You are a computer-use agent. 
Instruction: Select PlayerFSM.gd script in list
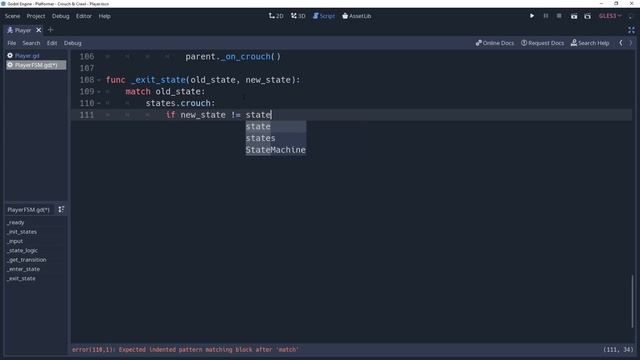tap(36, 65)
